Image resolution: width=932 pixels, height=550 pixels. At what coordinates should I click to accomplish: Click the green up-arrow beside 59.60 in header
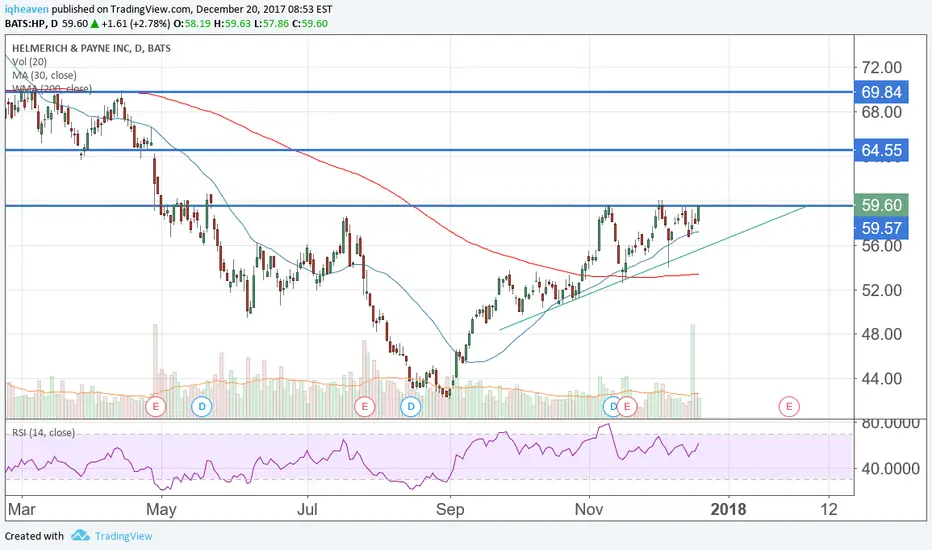click(x=95, y=24)
